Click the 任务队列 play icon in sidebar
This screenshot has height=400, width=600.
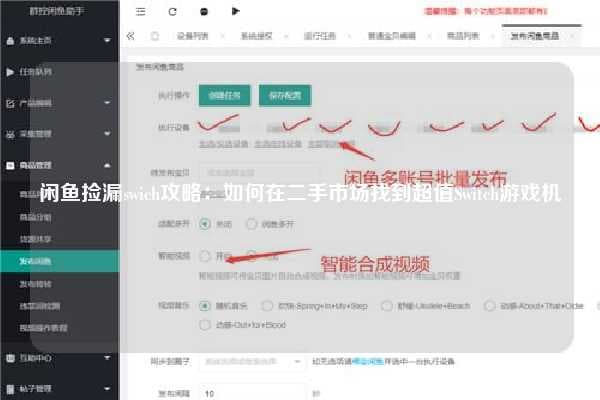click(x=10, y=72)
